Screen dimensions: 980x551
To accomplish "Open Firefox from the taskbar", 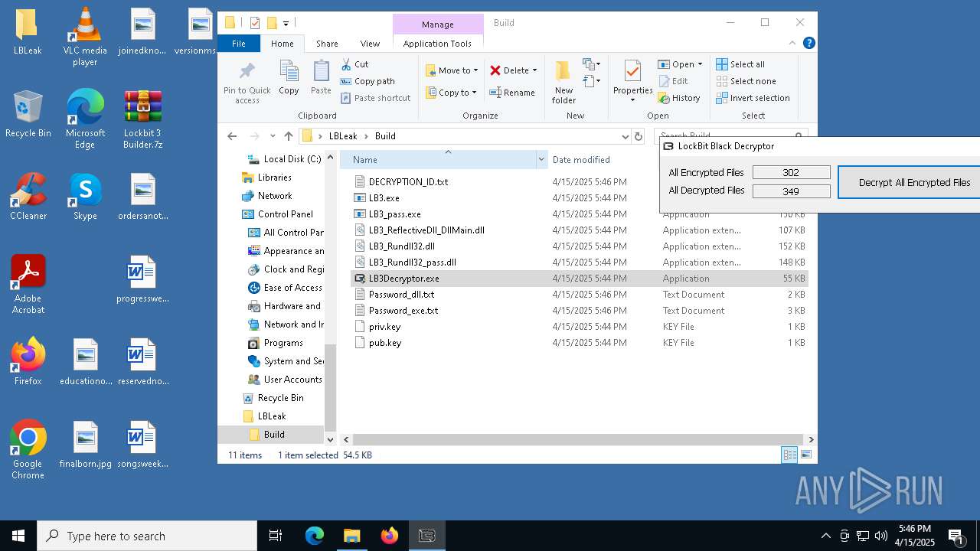I will pos(390,536).
